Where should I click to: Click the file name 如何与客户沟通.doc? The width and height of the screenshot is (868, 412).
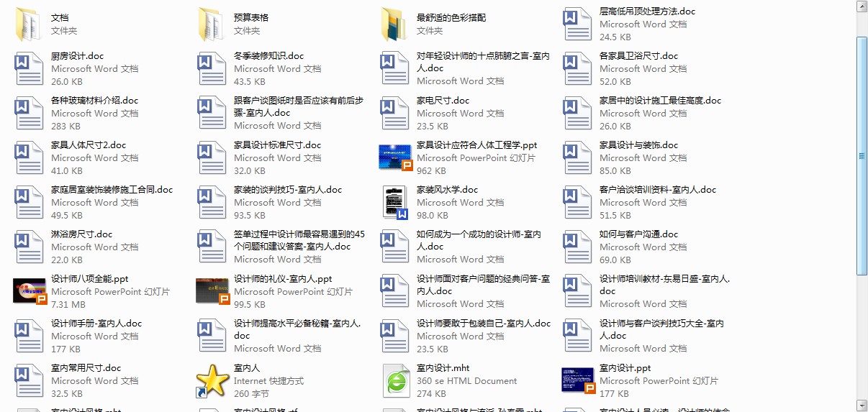tap(638, 234)
